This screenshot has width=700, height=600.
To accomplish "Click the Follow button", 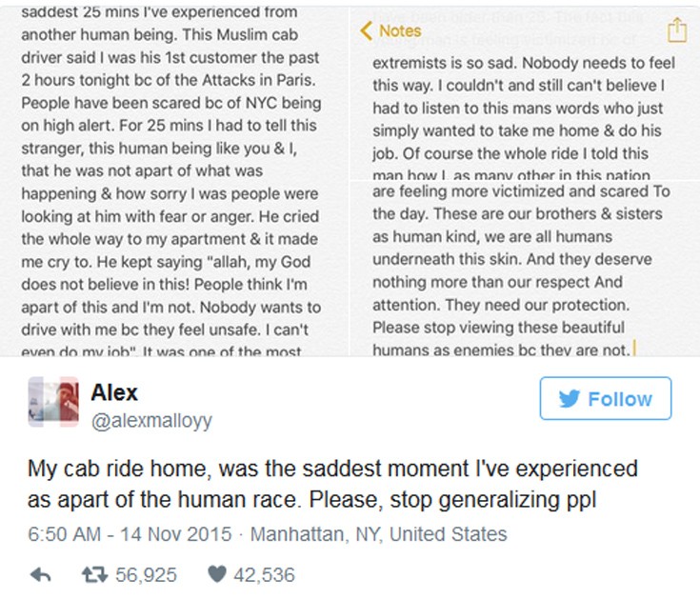I will (605, 398).
